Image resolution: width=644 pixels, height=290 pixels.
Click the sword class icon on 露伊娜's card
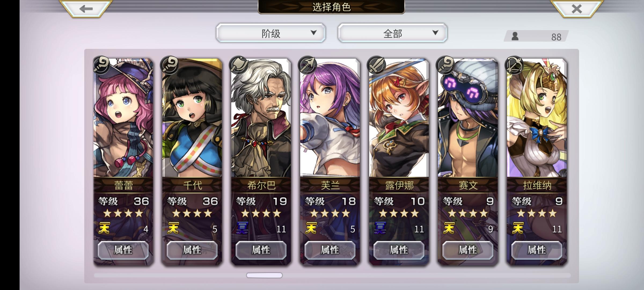[377, 65]
